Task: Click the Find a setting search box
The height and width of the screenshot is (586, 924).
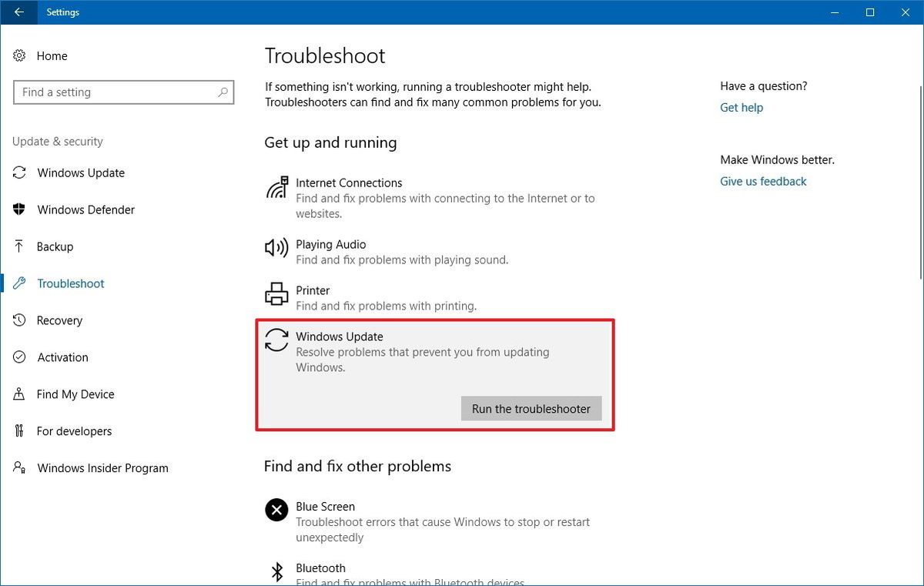Action: (123, 92)
